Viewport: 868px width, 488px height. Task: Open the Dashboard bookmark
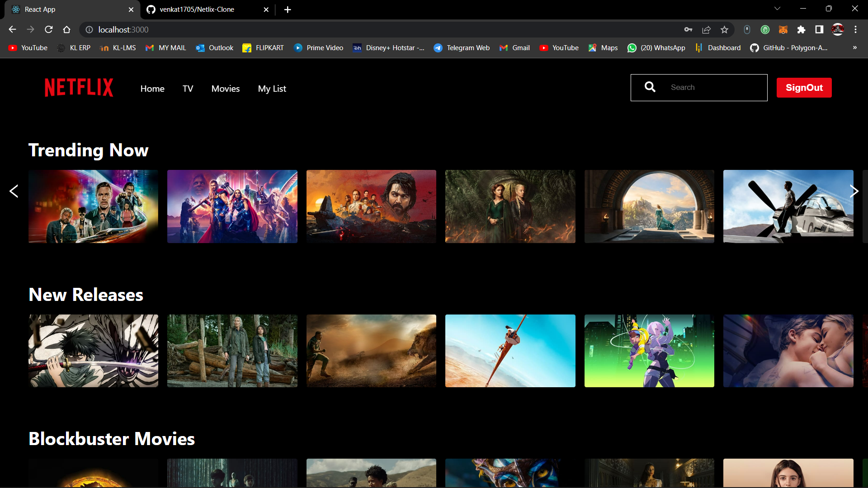(x=718, y=47)
